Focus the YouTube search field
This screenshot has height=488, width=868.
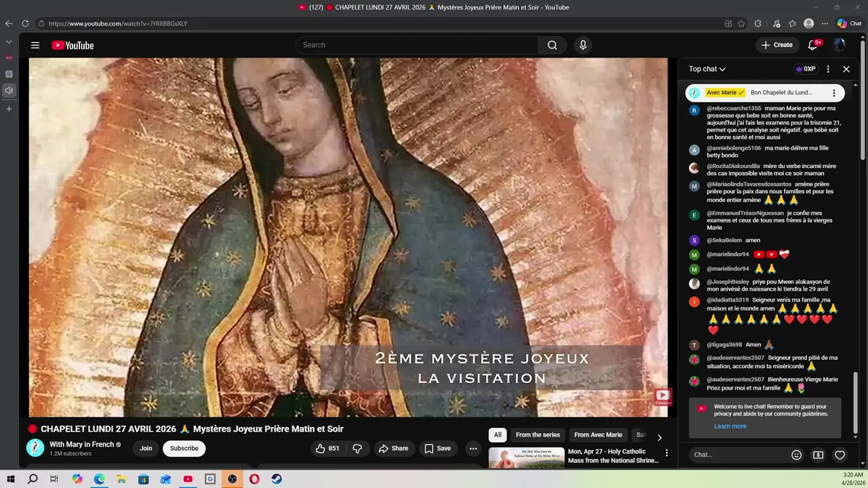click(x=417, y=45)
